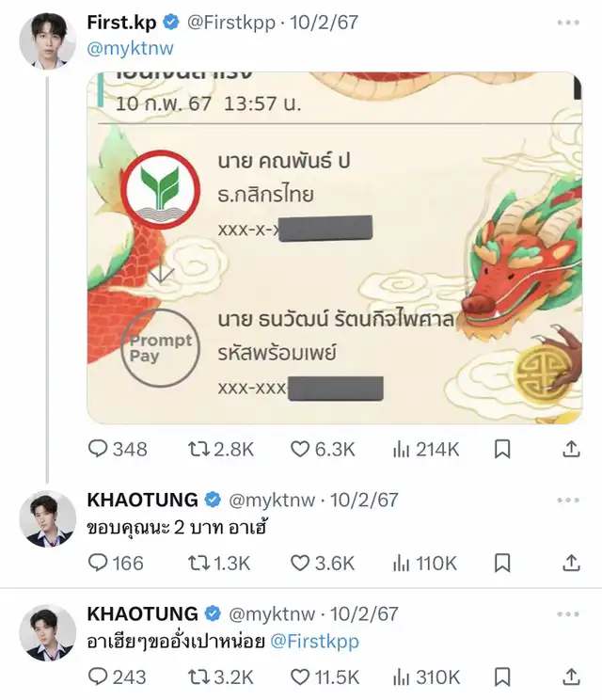The height and width of the screenshot is (700, 602).
Task: Open KHAOTUNG's avatar on the bottom tweet
Action: (47, 632)
